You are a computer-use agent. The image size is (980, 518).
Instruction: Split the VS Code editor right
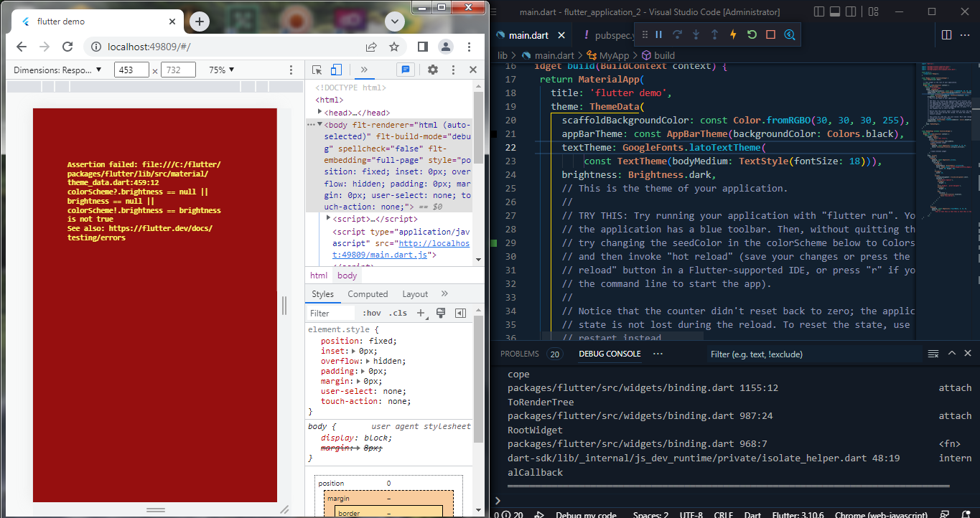pos(946,35)
